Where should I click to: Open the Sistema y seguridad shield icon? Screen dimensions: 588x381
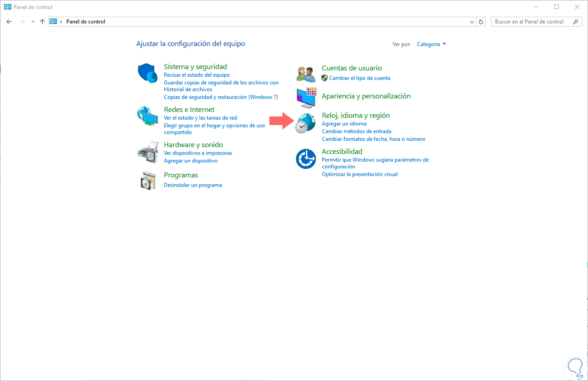point(148,73)
